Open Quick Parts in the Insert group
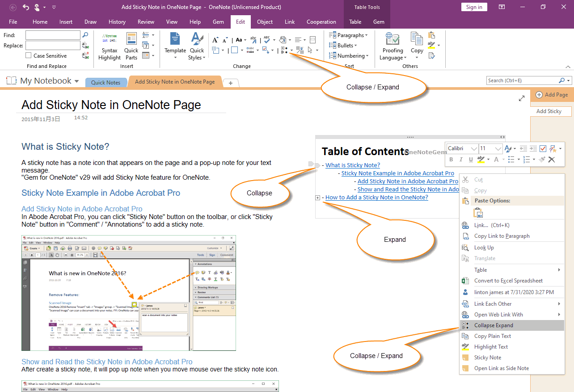 pos(131,45)
